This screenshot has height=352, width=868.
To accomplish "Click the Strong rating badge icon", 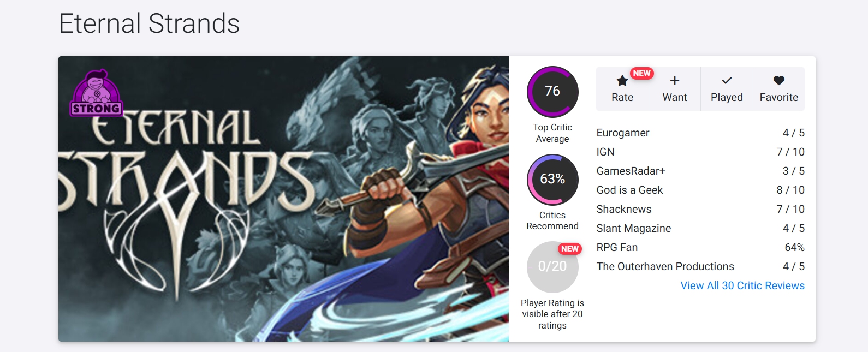I will pos(97,93).
